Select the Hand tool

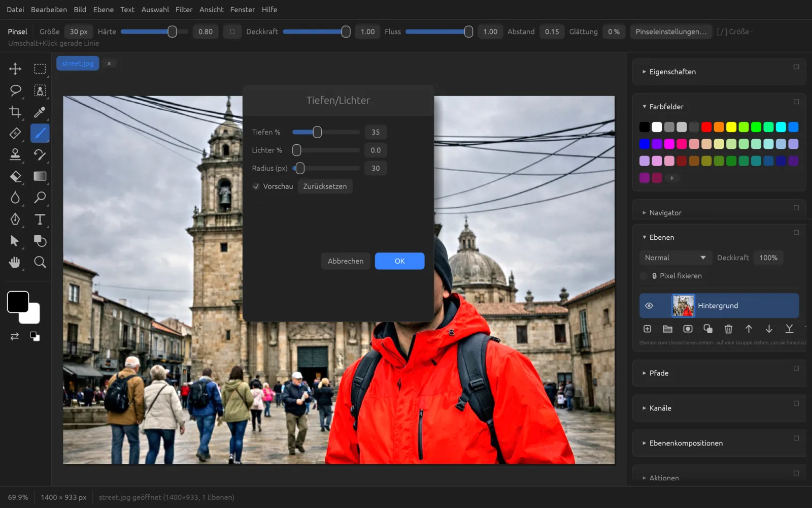[x=15, y=262]
